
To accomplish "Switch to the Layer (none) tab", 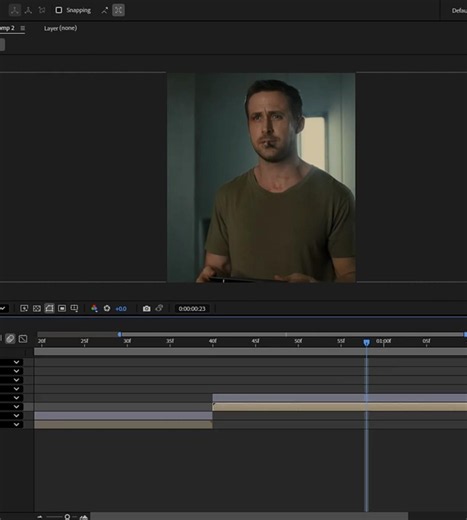I will point(60,28).
